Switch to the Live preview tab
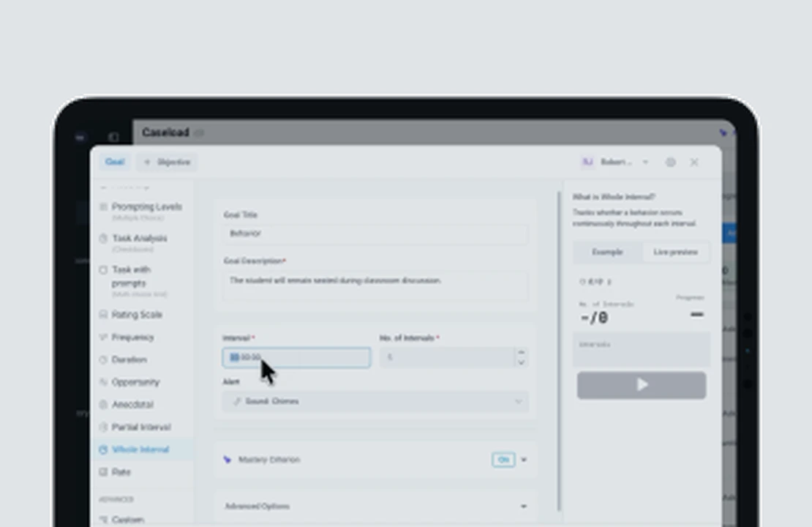Viewport: 812px width, 527px height. [x=675, y=253]
